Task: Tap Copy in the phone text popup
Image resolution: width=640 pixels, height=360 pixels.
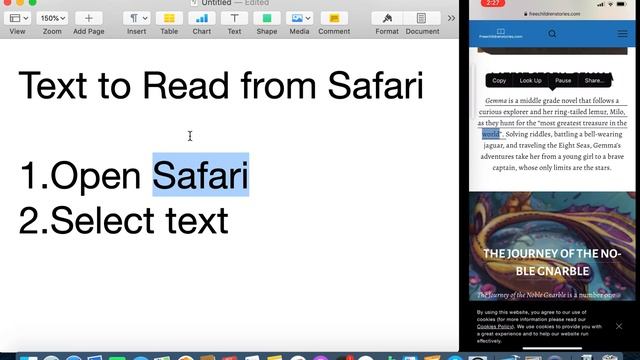Action: (x=499, y=80)
